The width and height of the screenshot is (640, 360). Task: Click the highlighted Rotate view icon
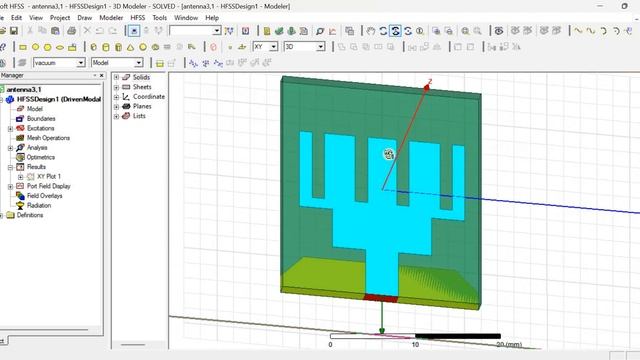point(395,31)
